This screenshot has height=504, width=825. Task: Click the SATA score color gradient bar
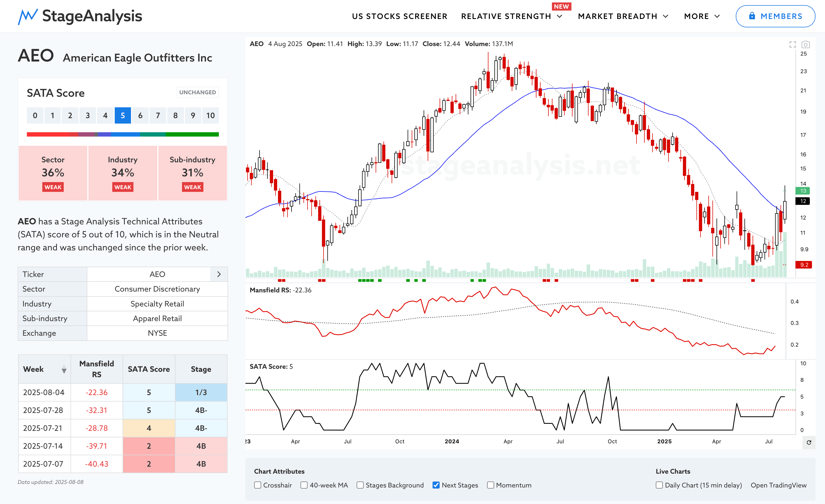123,134
